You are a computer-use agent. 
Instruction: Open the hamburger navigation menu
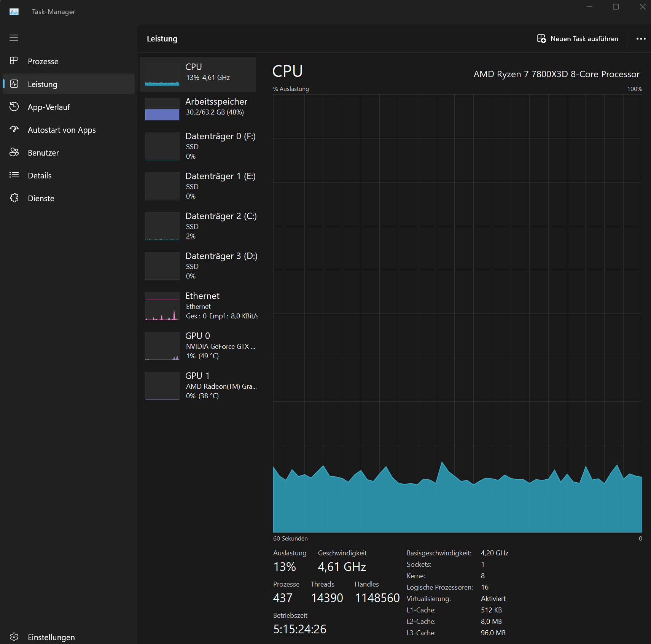[14, 38]
